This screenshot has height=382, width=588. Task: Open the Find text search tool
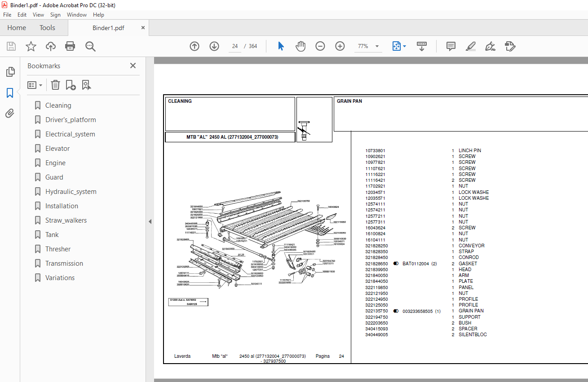click(90, 46)
